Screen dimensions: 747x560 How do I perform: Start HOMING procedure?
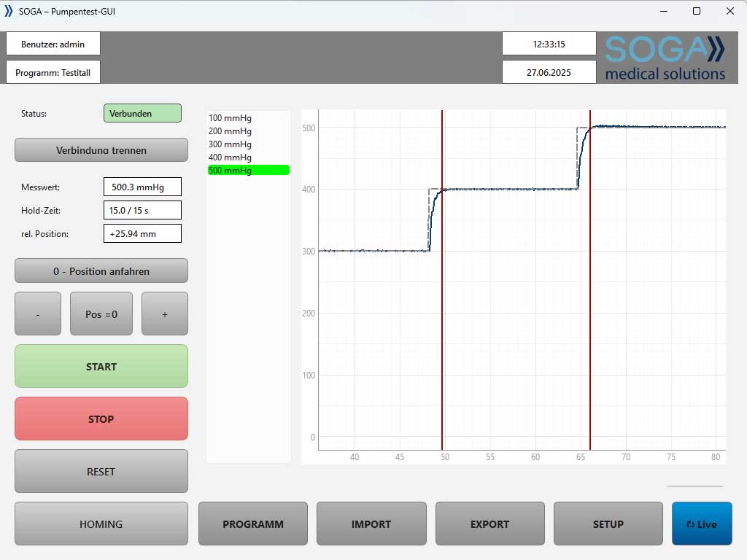coord(101,524)
